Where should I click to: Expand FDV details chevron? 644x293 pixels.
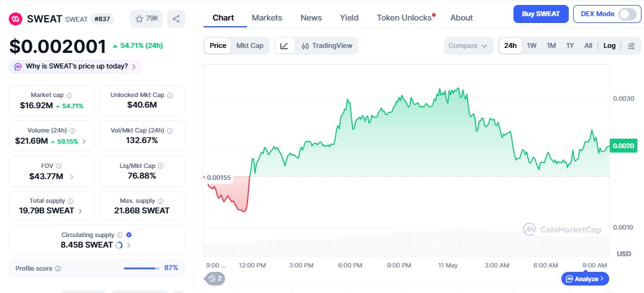tap(71, 177)
